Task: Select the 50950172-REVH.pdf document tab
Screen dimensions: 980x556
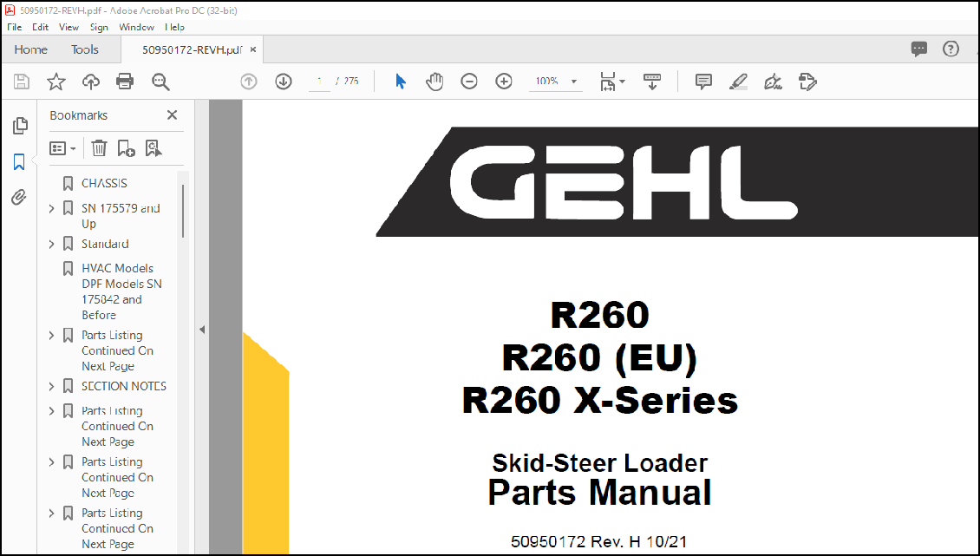Action: click(192, 49)
